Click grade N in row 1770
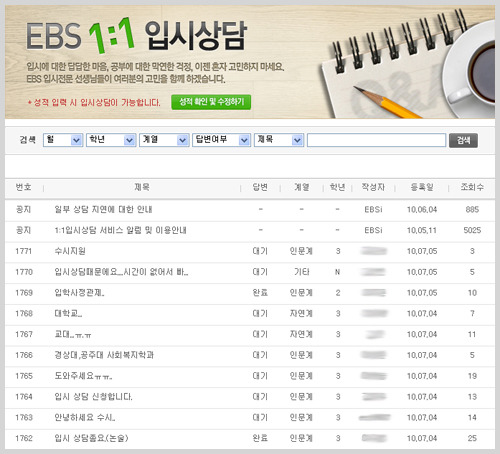Screen dimensions: 500x454 point(337,272)
